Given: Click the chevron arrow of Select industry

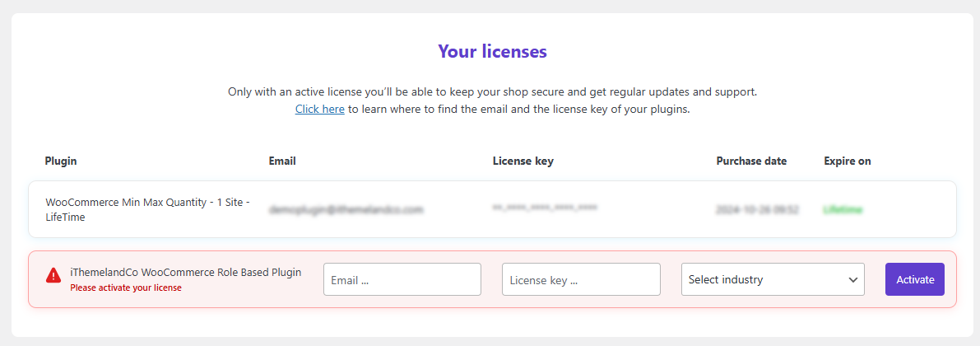Looking at the screenshot, I should pos(853,279).
